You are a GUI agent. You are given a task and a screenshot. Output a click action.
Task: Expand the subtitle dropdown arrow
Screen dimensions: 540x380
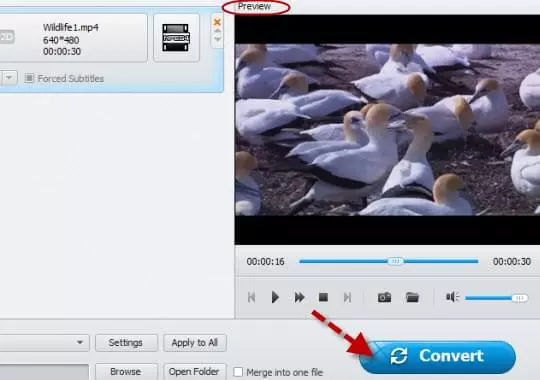(9, 78)
